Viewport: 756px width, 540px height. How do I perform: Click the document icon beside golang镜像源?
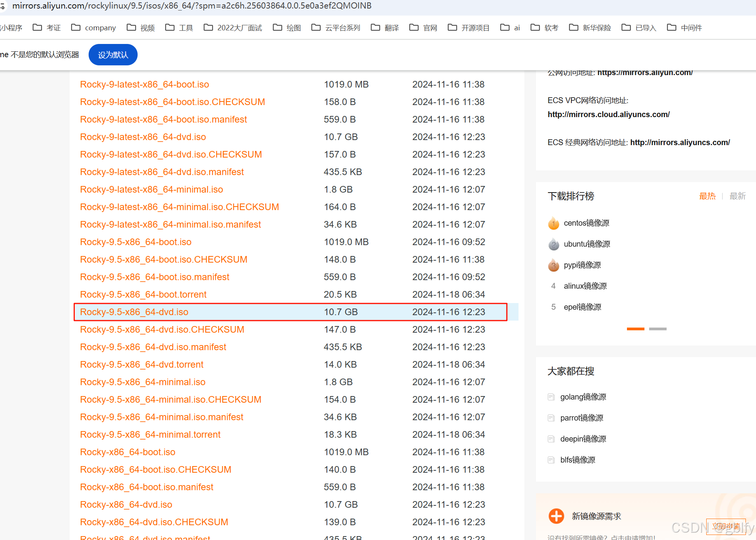[551, 397]
